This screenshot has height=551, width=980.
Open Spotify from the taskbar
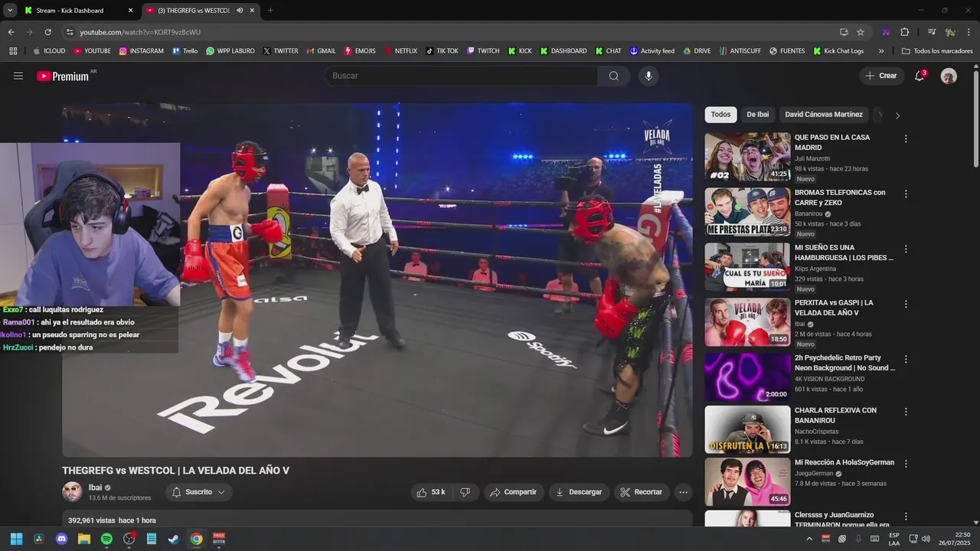[x=106, y=539]
